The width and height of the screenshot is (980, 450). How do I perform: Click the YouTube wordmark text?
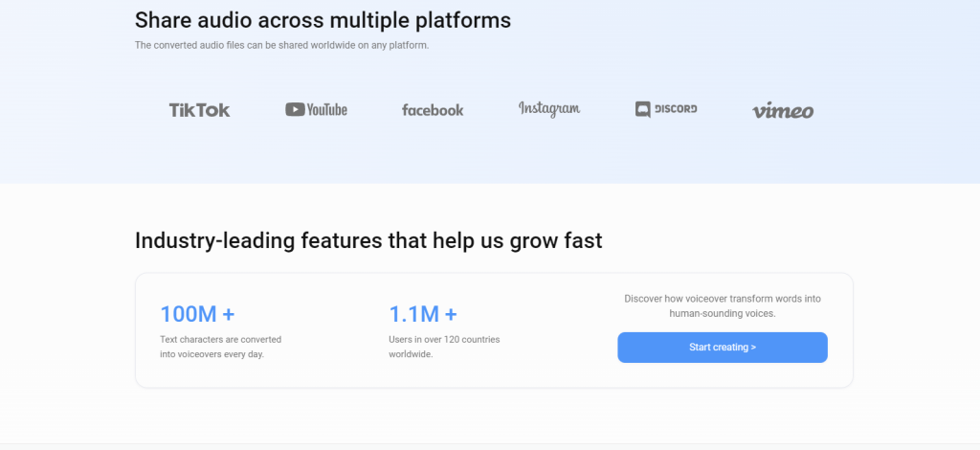pos(327,110)
